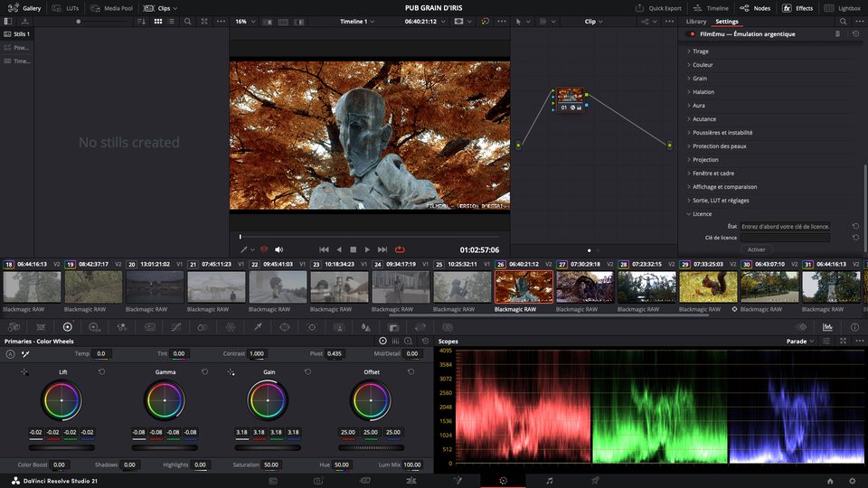This screenshot has height=488, width=868.
Task: Collapse the Licence section
Action: click(x=702, y=214)
